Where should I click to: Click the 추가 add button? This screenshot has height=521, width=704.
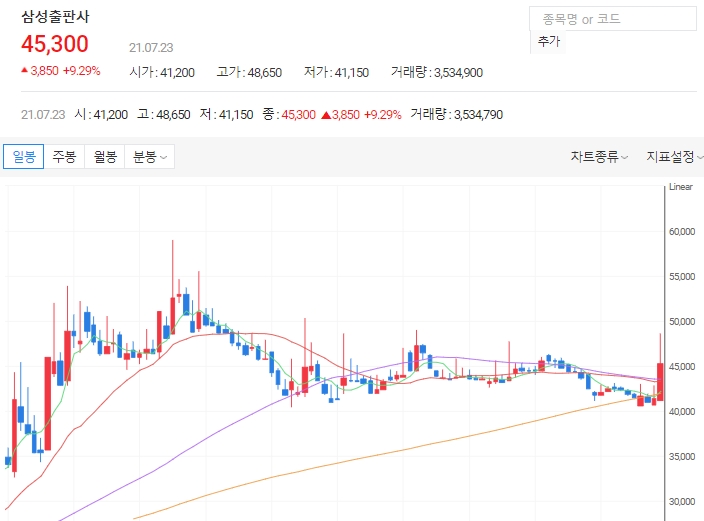click(x=548, y=41)
